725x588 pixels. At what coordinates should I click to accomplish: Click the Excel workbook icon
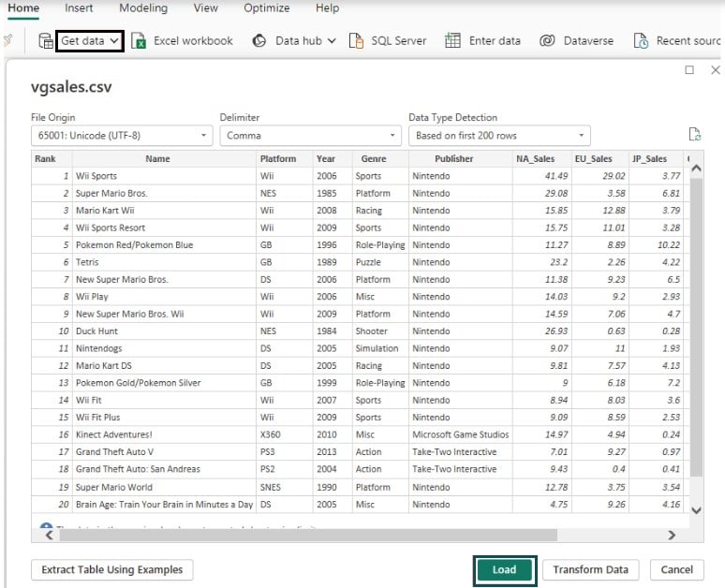[139, 41]
